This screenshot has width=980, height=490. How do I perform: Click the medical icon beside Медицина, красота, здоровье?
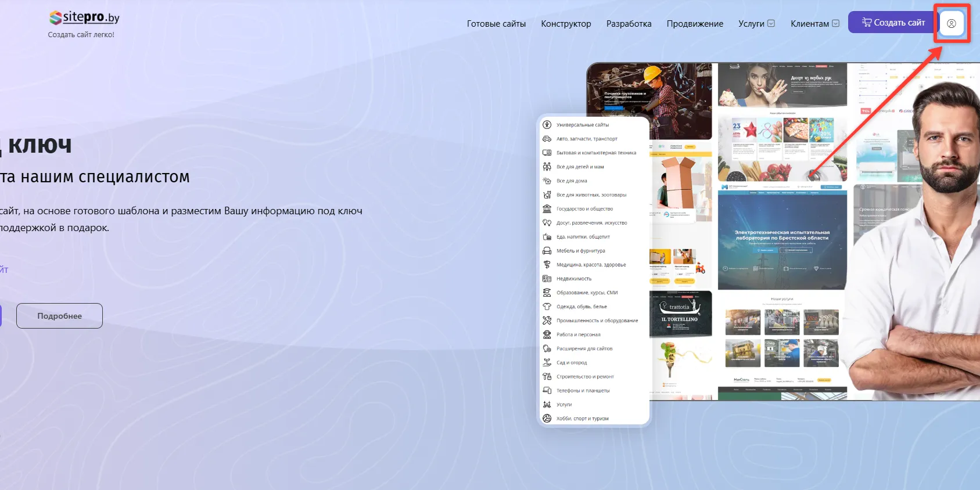547,265
